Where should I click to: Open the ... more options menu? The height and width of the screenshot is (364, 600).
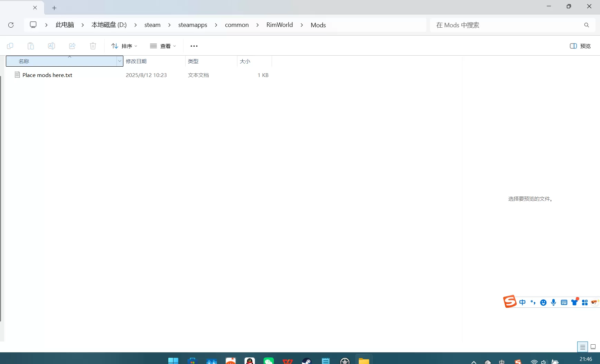click(x=194, y=46)
